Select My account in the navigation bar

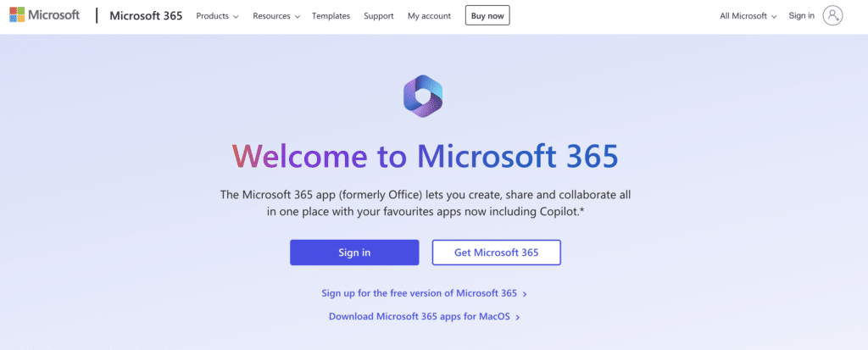[x=429, y=16]
